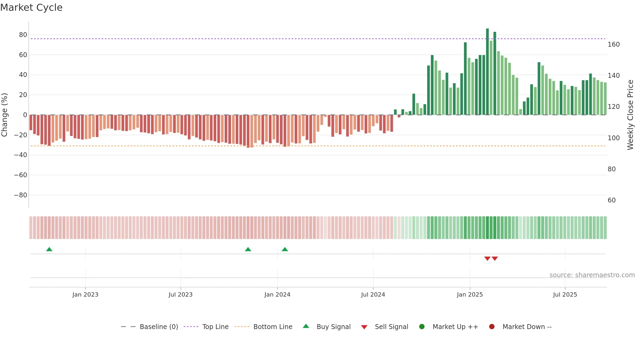Click the Market Up ++ green circle icon
Image resolution: width=644 pixels, height=362 pixels.
coord(422,327)
